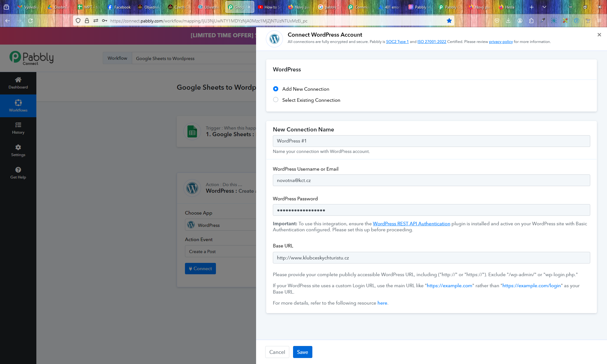
Task: Open the privacy policy link
Action: tap(501, 42)
